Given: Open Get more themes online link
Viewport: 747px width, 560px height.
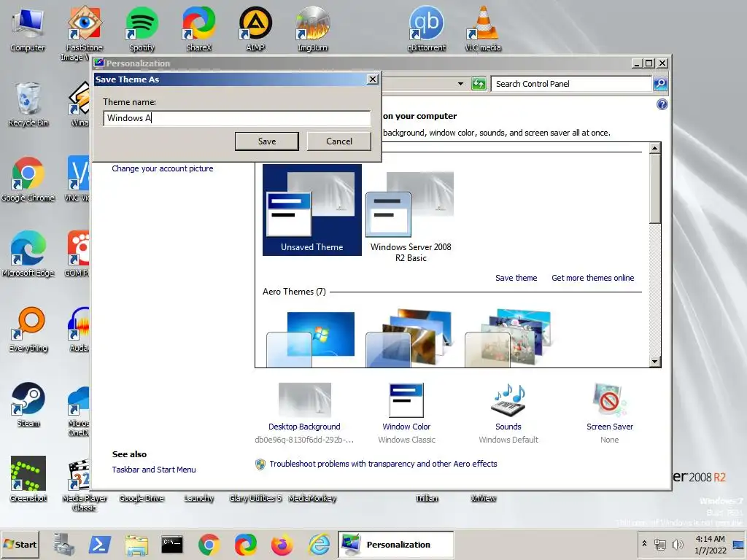Looking at the screenshot, I should (592, 278).
